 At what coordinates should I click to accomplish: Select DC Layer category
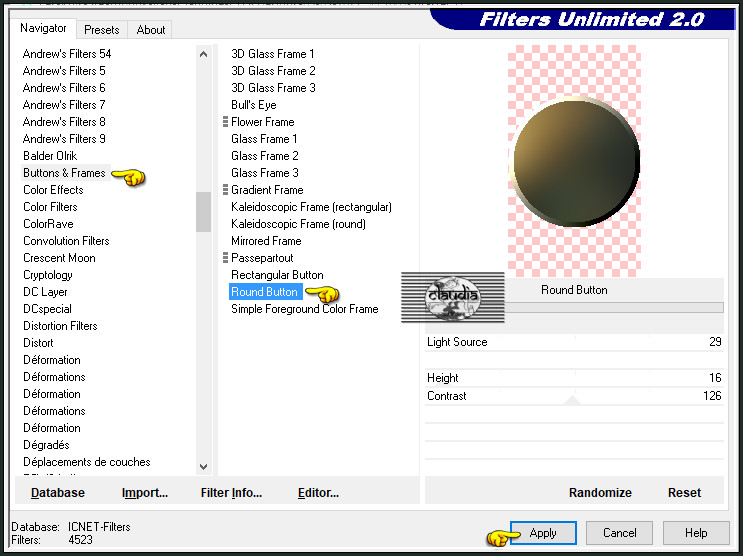click(45, 292)
